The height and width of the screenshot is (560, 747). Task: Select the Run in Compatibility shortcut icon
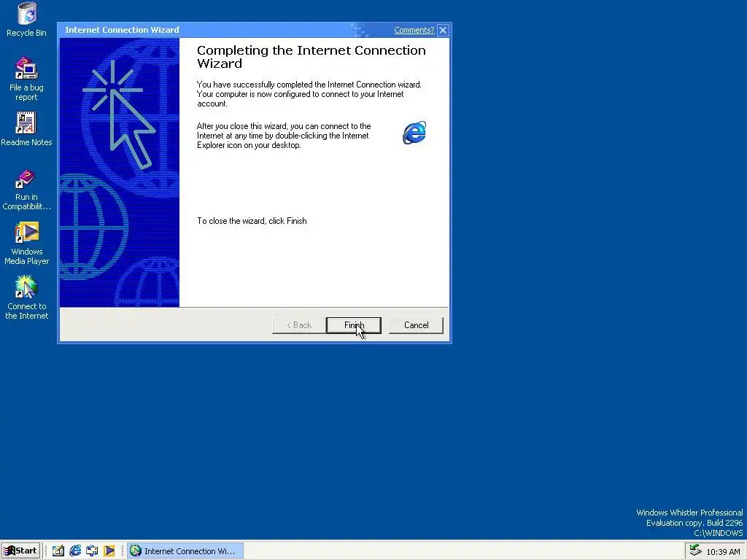click(26, 190)
